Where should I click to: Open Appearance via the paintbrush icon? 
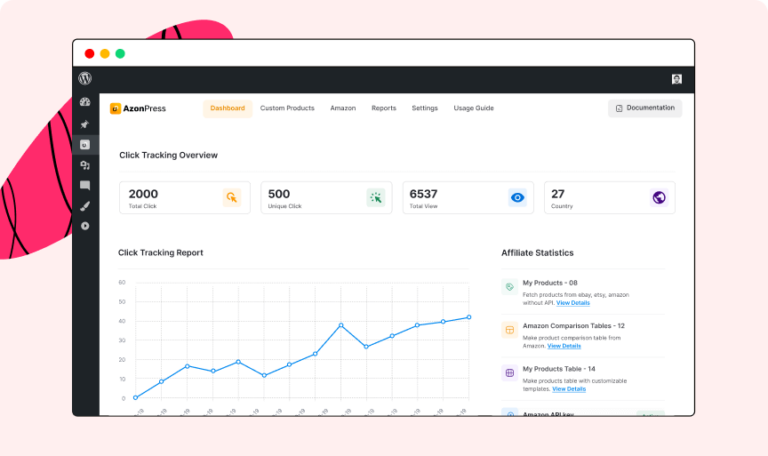[85, 206]
